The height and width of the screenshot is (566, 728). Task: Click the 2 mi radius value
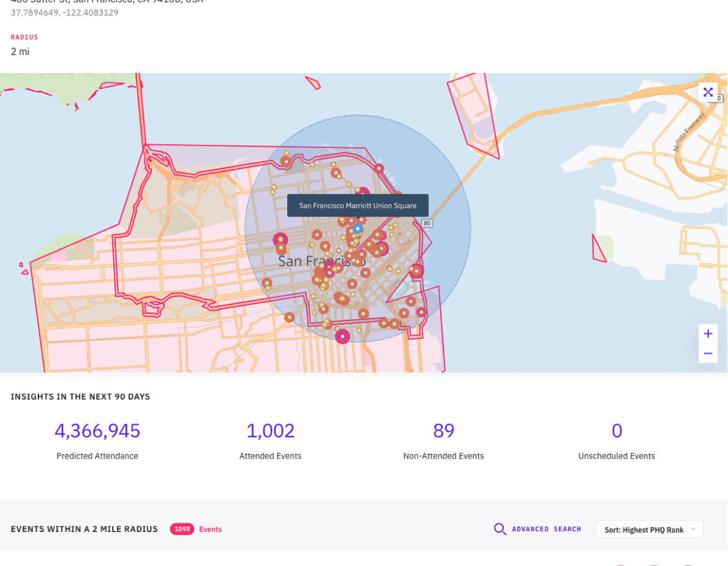[20, 52]
